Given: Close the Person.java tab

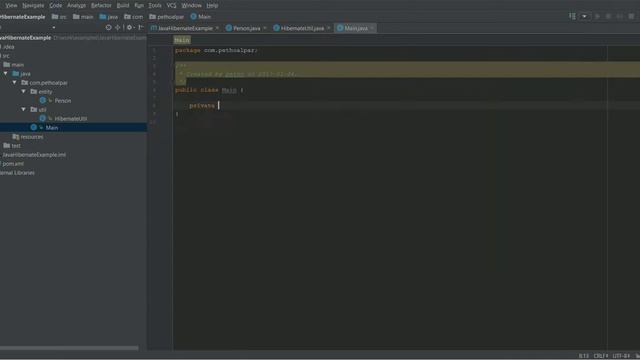Looking at the screenshot, I should 265,28.
